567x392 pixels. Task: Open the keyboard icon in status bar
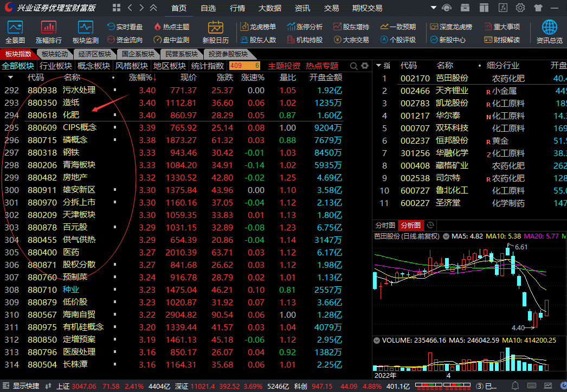click(532, 386)
